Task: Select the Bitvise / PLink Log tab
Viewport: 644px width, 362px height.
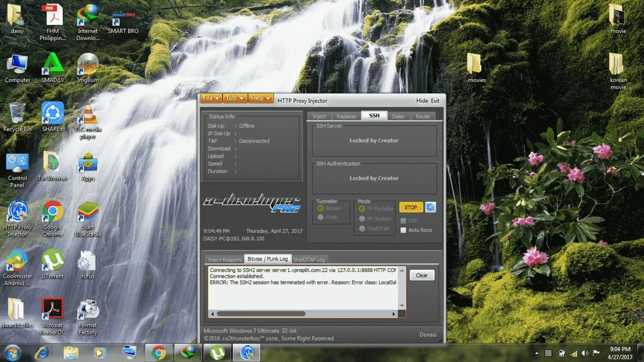Action: pos(268,258)
